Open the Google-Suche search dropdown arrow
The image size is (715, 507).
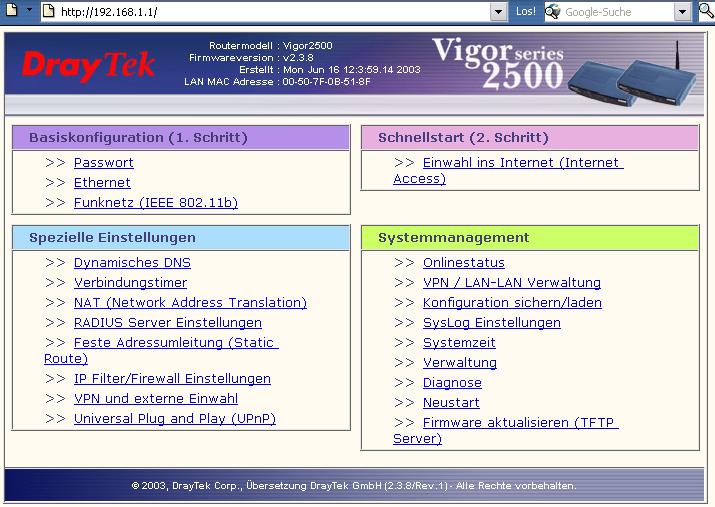coord(682,12)
